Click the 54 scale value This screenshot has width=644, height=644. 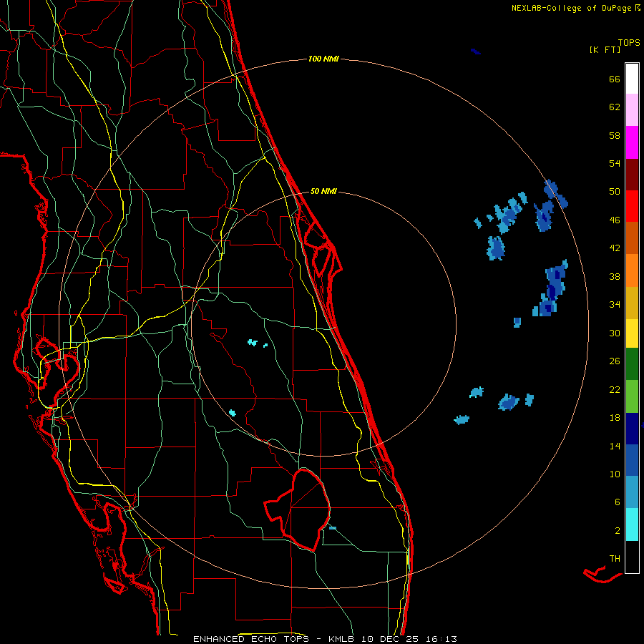(615, 163)
